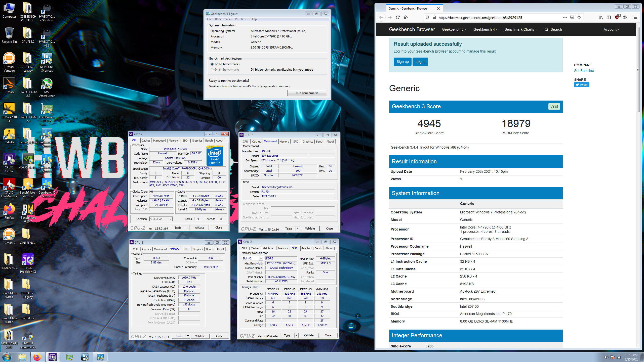Save page to Pocket icon
This screenshot has height=362, width=644.
coord(572,17)
